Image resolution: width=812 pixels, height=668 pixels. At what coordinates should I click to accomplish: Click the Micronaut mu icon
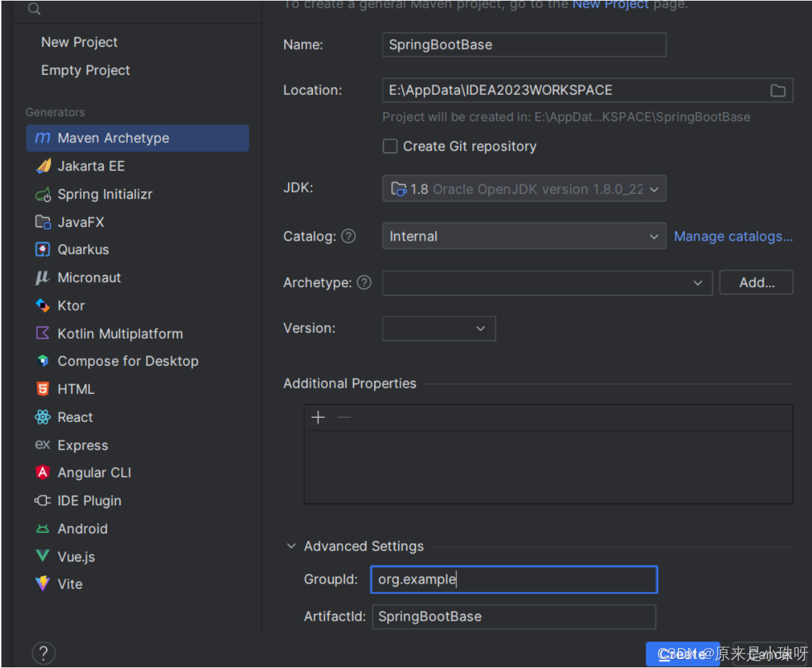(43, 278)
